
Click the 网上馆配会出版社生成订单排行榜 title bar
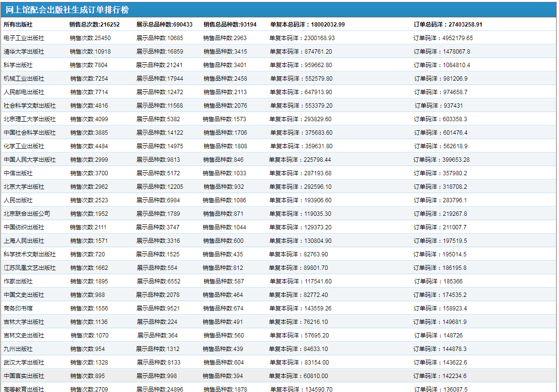pos(67,10)
